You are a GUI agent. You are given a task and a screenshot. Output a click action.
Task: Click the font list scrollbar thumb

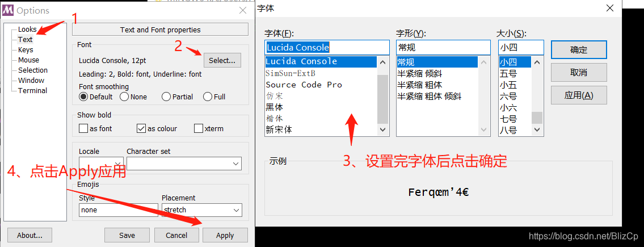pyautogui.click(x=383, y=99)
